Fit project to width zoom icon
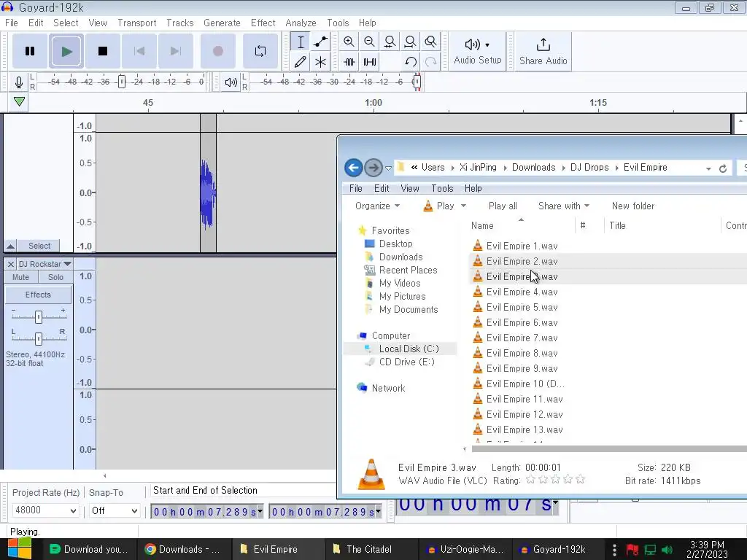Image resolution: width=747 pixels, height=560 pixels. (x=410, y=42)
